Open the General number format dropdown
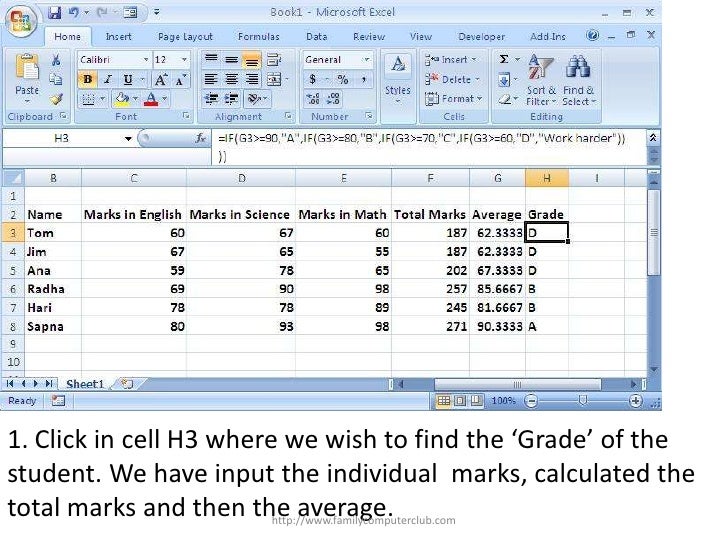728x546 pixels. coord(367,59)
